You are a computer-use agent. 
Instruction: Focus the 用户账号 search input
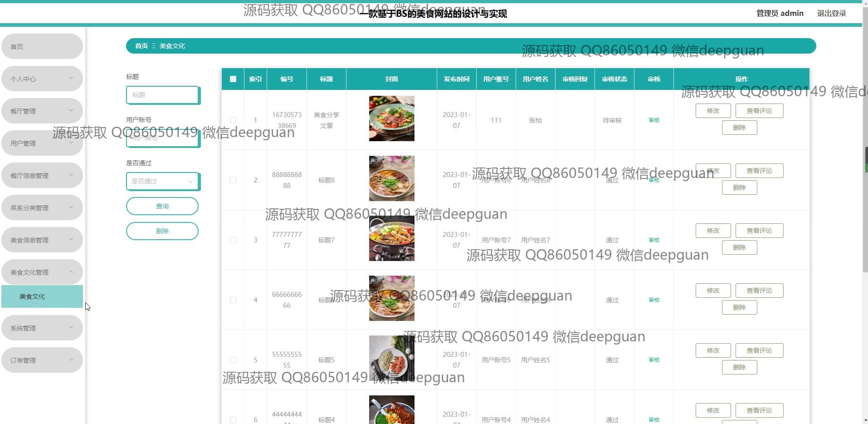(x=162, y=138)
